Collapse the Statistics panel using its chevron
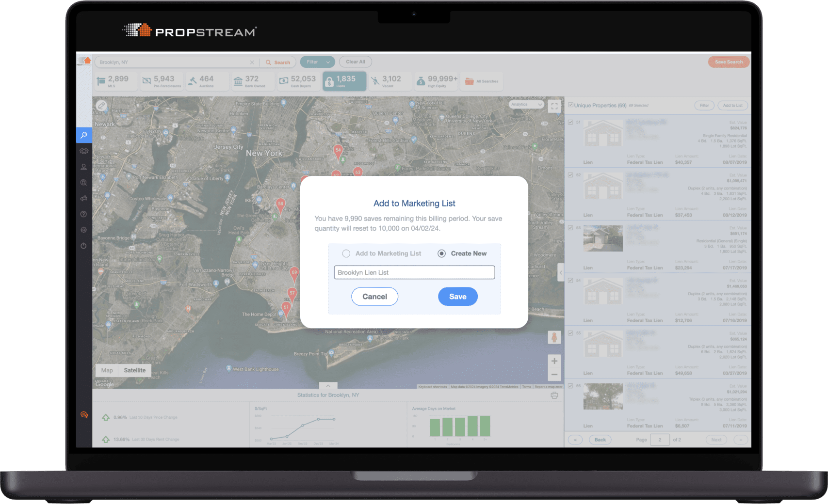This screenshot has width=828, height=504. pyautogui.click(x=328, y=386)
